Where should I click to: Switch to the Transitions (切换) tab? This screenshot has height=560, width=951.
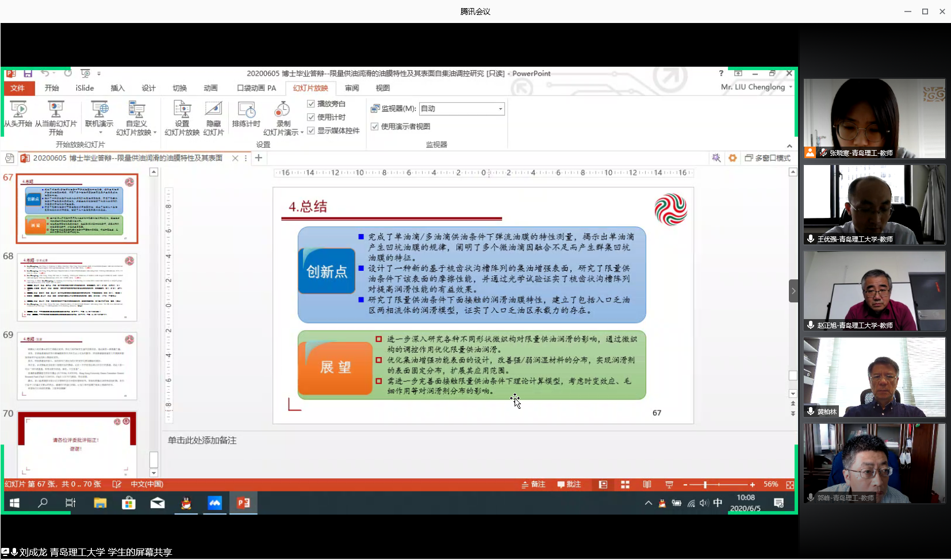pos(179,88)
